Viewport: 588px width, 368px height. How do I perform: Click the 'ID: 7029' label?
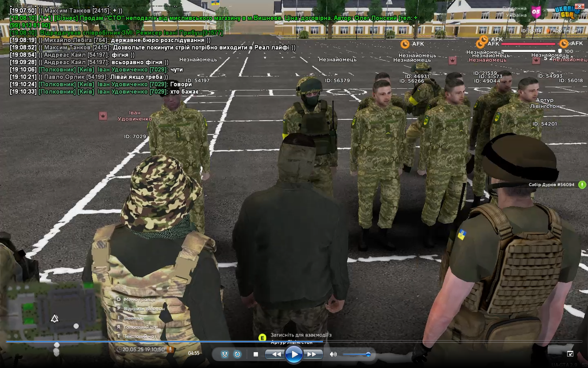pos(135,137)
